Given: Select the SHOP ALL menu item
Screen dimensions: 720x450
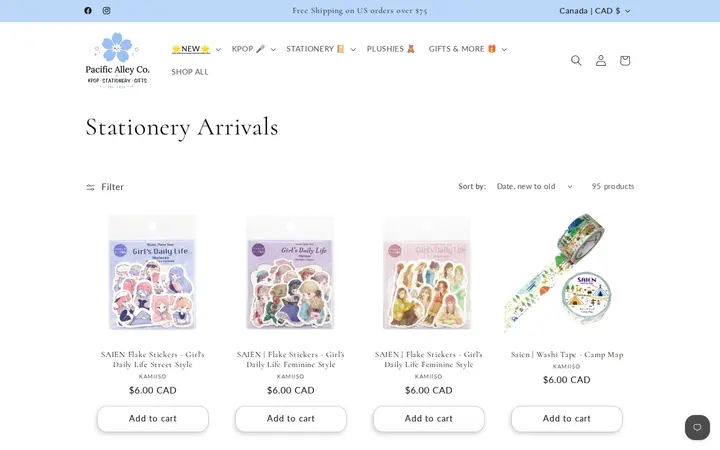Looking at the screenshot, I should (190, 72).
